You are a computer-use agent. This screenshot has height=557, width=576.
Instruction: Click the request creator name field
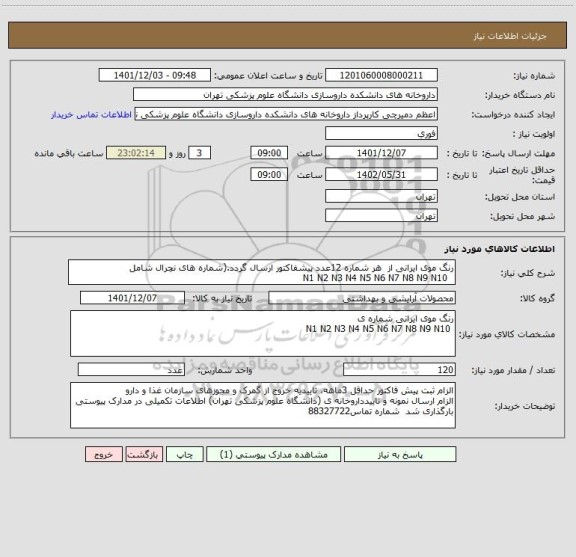[286, 114]
